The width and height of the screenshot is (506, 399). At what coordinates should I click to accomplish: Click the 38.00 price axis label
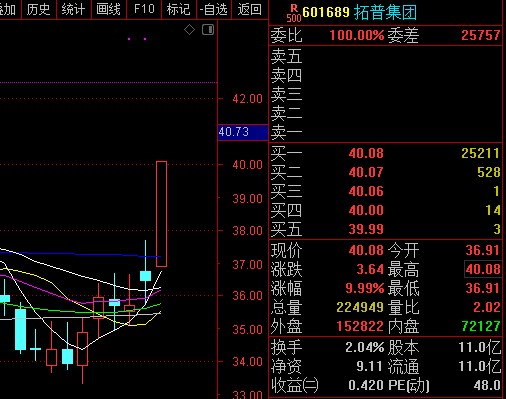[x=247, y=231]
